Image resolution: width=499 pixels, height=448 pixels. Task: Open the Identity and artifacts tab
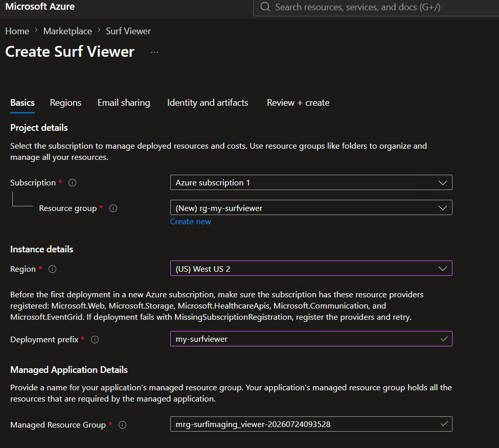(x=208, y=103)
